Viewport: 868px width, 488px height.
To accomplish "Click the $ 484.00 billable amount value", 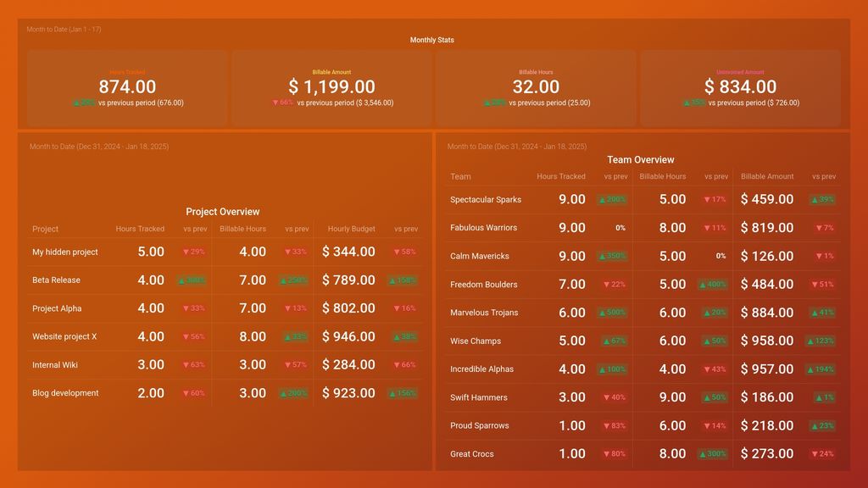I will point(767,285).
